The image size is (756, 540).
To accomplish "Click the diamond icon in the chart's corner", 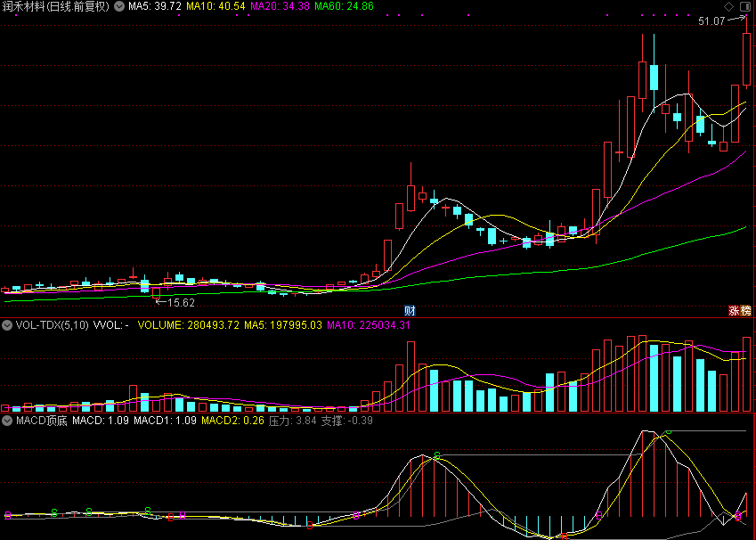I will tap(729, 6).
